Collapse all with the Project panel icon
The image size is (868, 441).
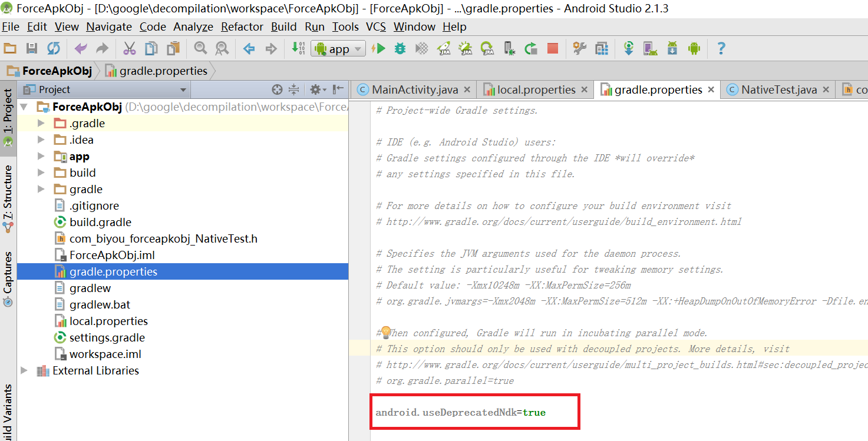(x=294, y=89)
